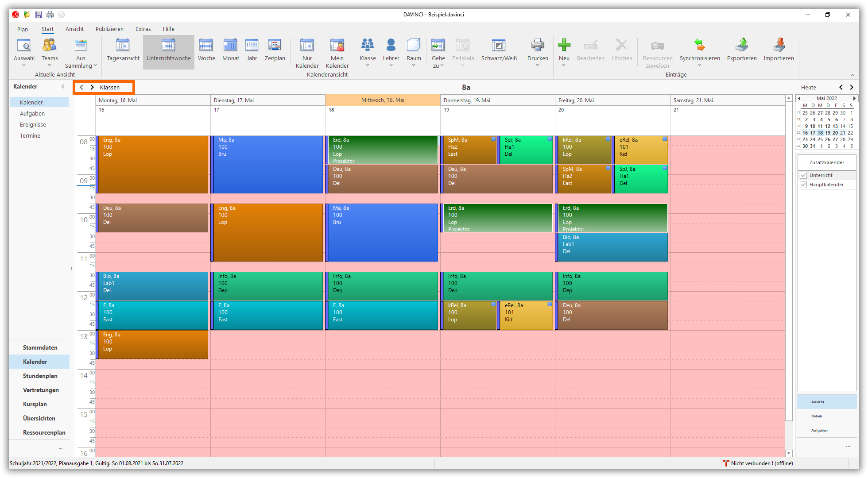868x478 pixels.
Task: Open the Neu dropdown arrow
Action: pos(564,66)
